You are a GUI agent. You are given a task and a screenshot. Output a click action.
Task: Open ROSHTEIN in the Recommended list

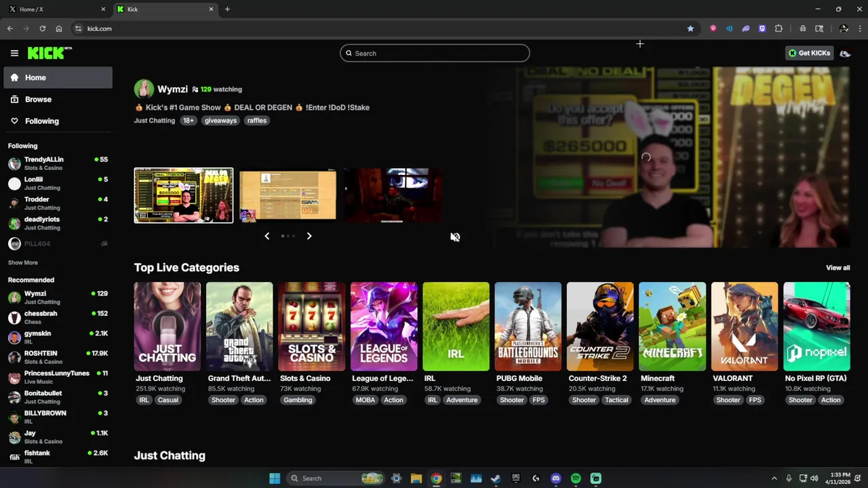coord(58,357)
